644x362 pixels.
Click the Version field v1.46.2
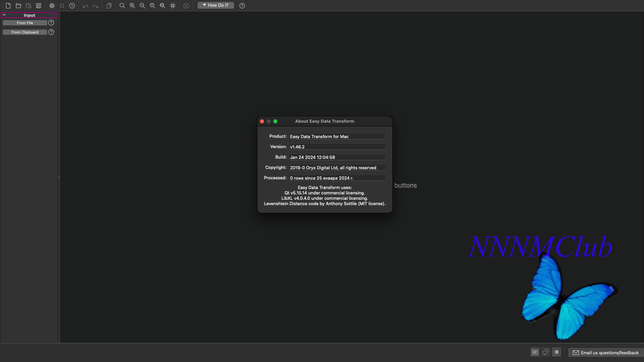click(x=337, y=147)
